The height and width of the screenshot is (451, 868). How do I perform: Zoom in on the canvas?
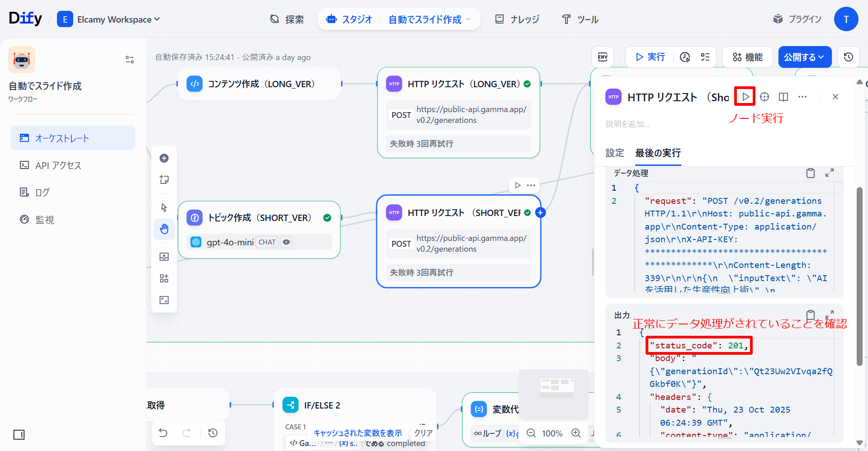coord(576,433)
